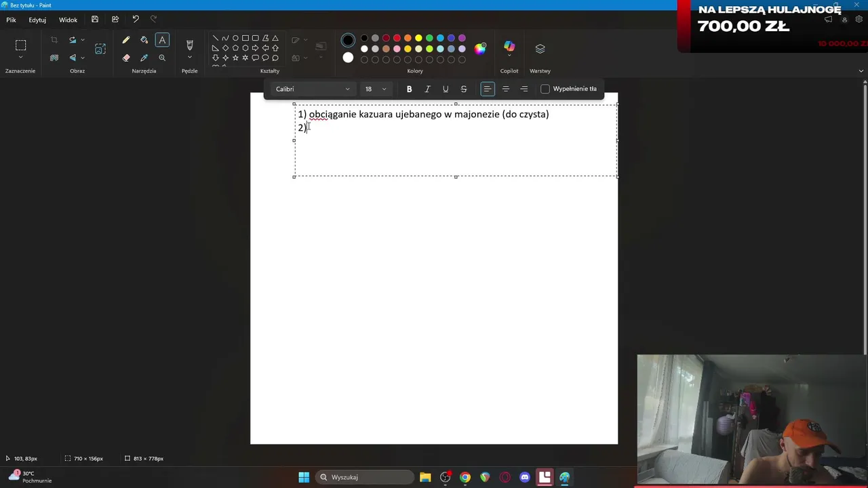
Task: Toggle Italic text formatting
Action: [427, 89]
